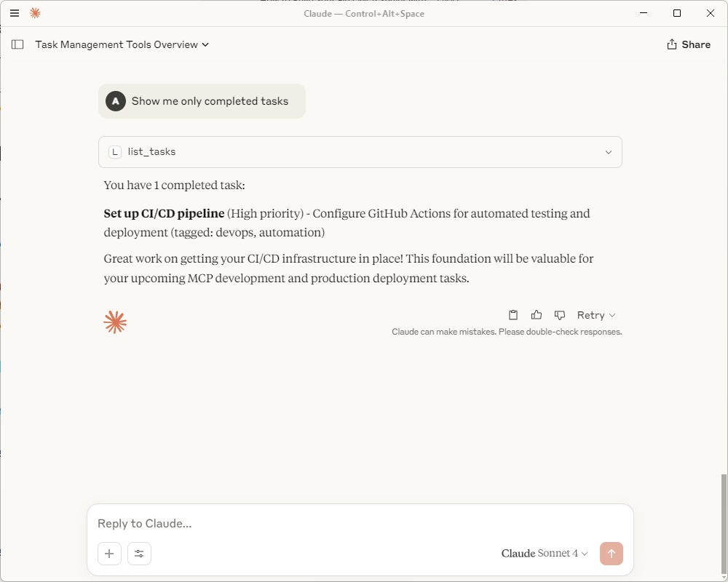This screenshot has width=728, height=582.
Task: Open the Retry options dropdown
Action: 596,315
